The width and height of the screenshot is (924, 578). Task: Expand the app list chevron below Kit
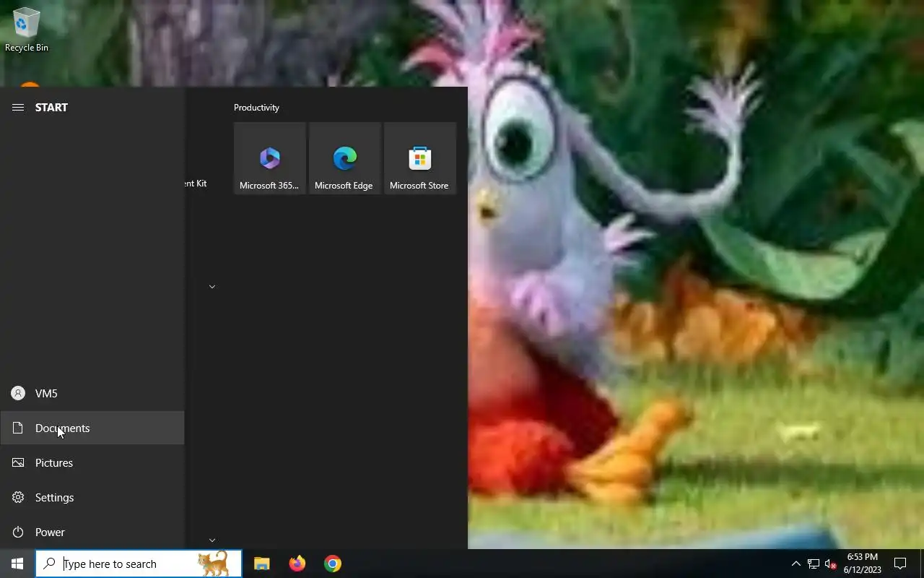[212, 287]
